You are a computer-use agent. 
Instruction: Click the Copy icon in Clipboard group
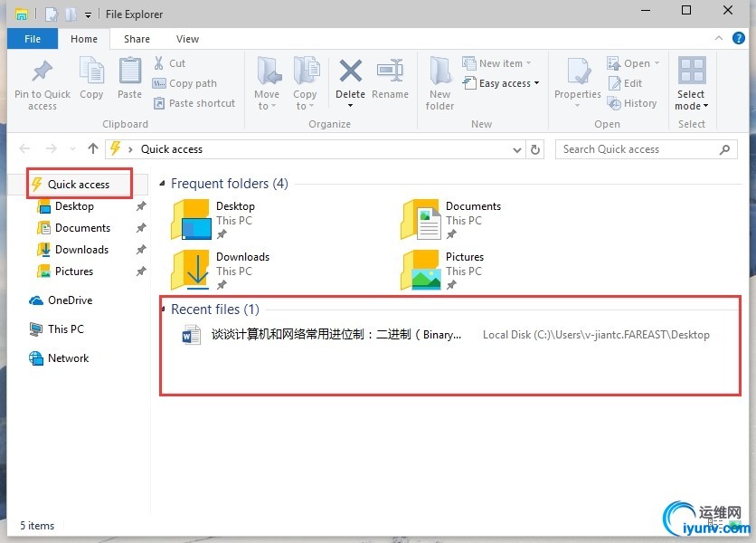pos(91,71)
